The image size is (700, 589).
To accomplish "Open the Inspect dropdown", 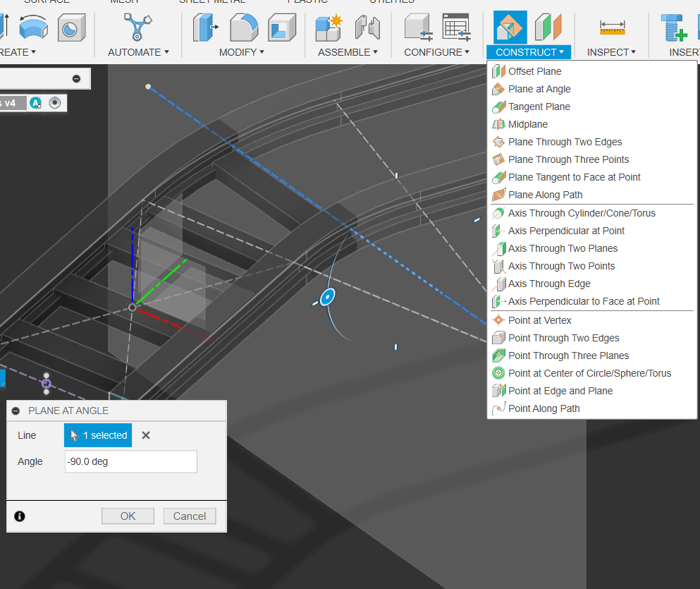I will coord(611,52).
